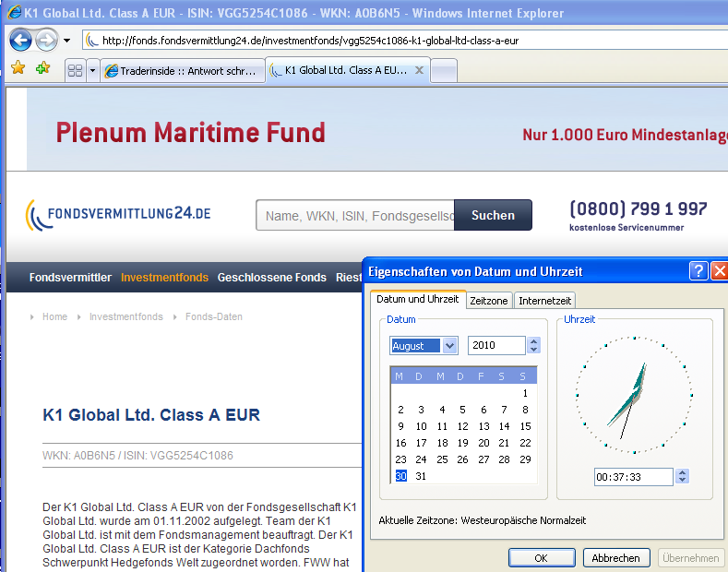Open the Investmentfonds menu item
Image resolution: width=728 pixels, height=572 pixels.
164,277
